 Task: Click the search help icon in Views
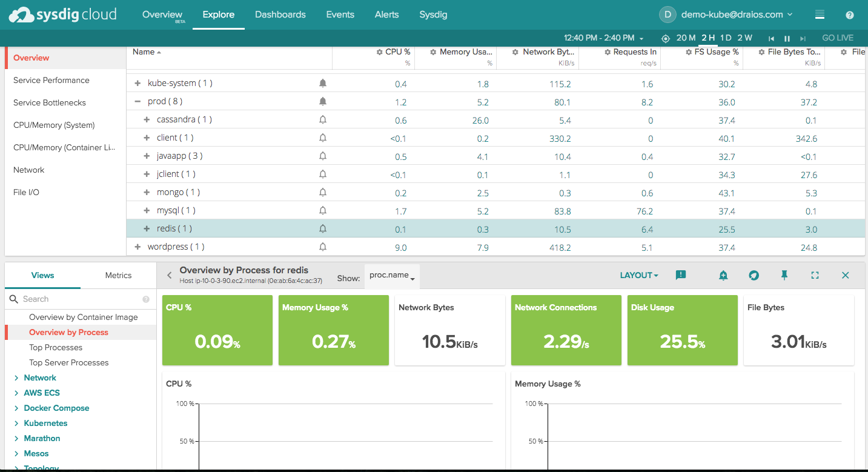146,299
